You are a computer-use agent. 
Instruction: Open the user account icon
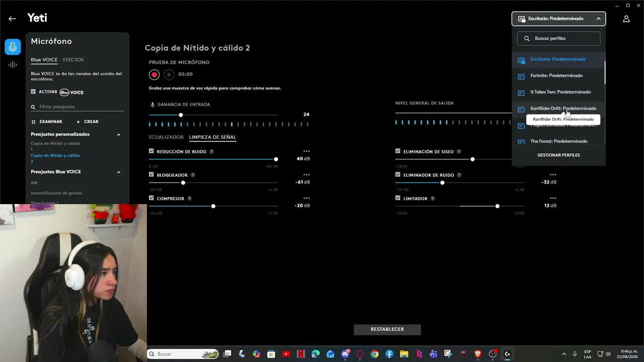click(626, 19)
